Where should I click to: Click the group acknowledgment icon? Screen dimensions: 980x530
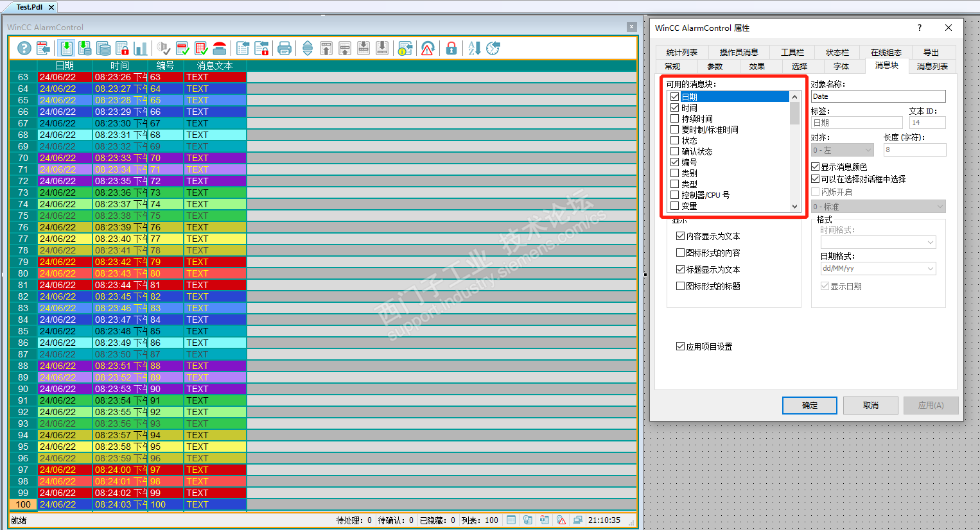pyautogui.click(x=201, y=48)
